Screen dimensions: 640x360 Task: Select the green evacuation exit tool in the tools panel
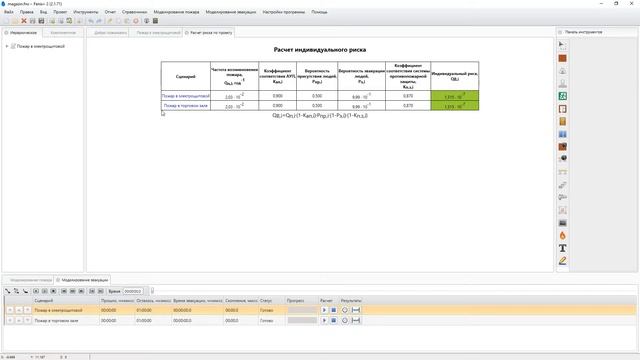coord(562,96)
